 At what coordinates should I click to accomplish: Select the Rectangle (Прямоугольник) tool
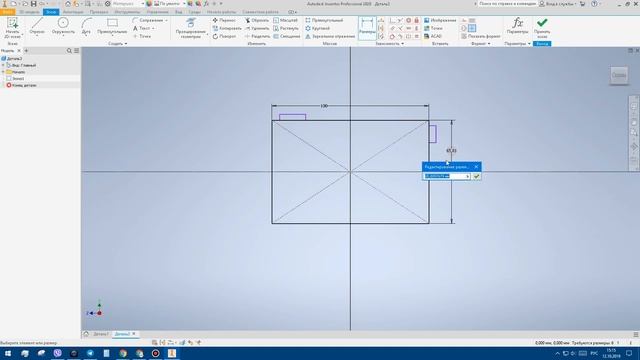click(112, 27)
